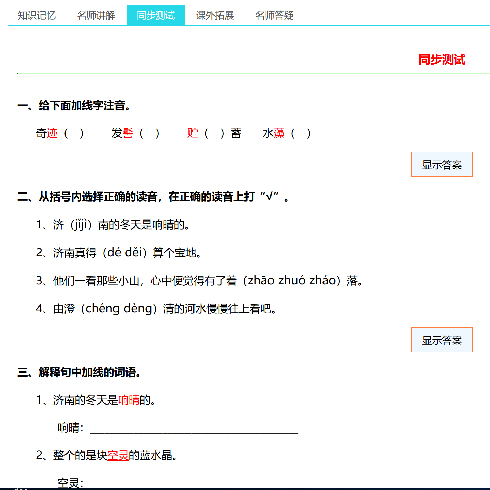The image size is (490, 490).
Task: Click the pinyin choices (zhāo zhuó zháo)
Action: pos(292,280)
